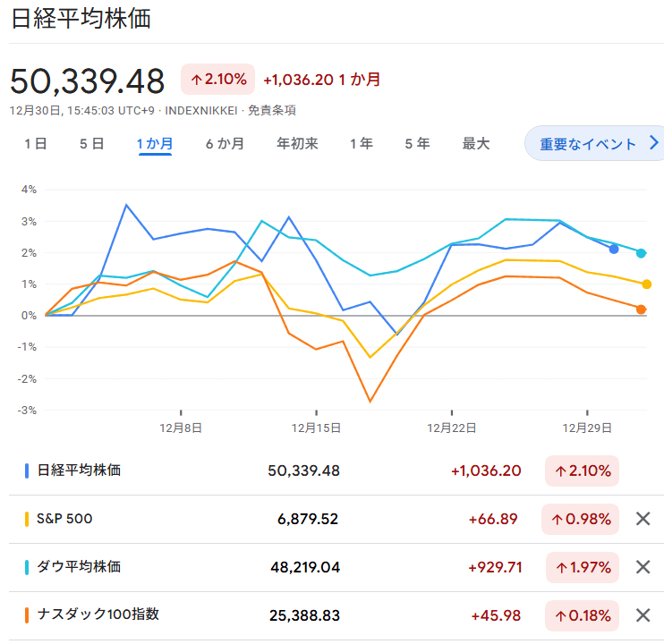664x644 pixels.
Task: Open the 免責条項 disclaimer link
Action: pos(272,110)
